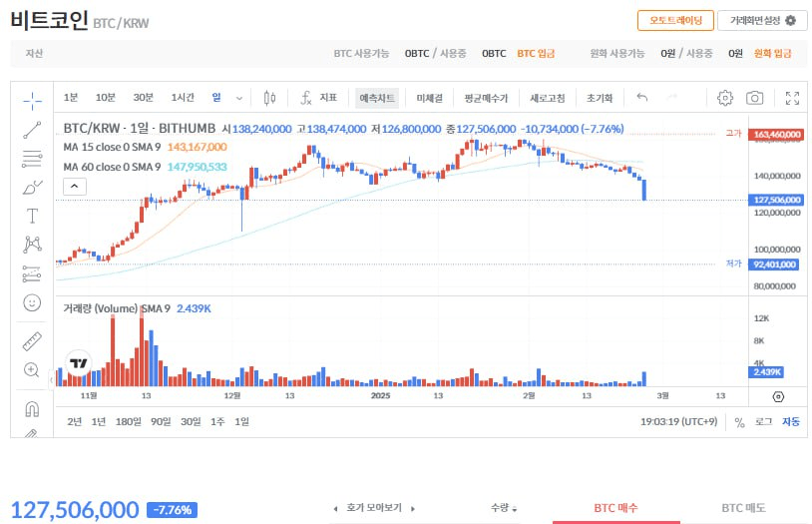Click the BTC 입금 deposit link
The width and height of the screenshot is (812, 524).
pos(536,53)
